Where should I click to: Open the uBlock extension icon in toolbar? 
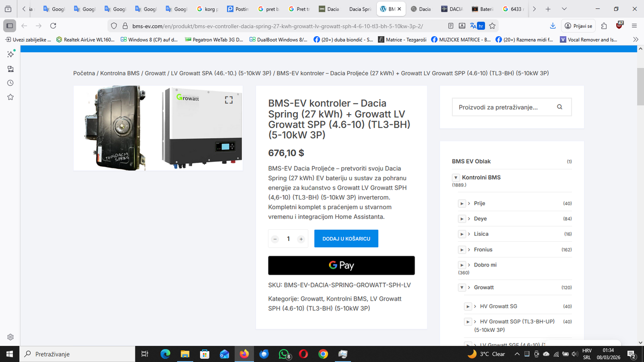pos(620,26)
